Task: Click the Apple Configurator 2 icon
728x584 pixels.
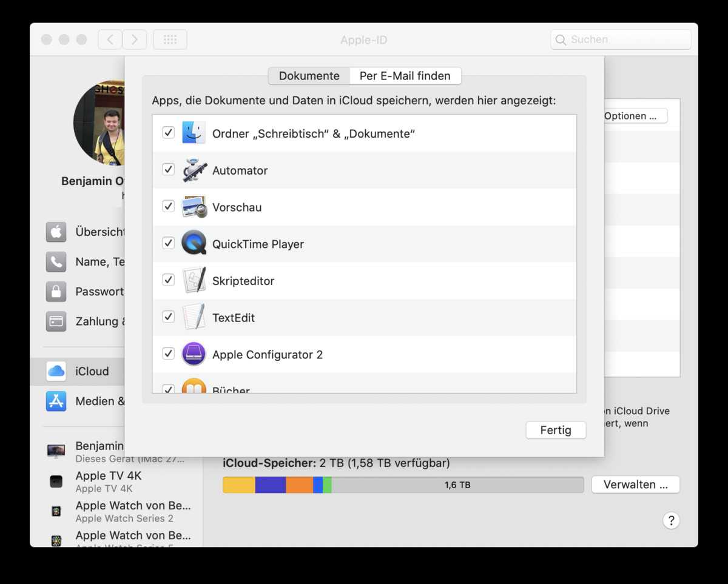Action: [x=194, y=354]
